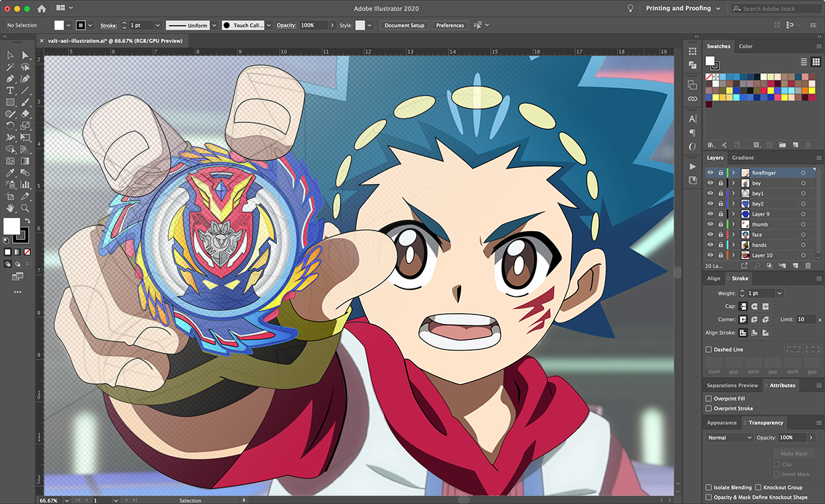The width and height of the screenshot is (825, 504).
Task: Enable Isolate Blending
Action: pos(709,487)
